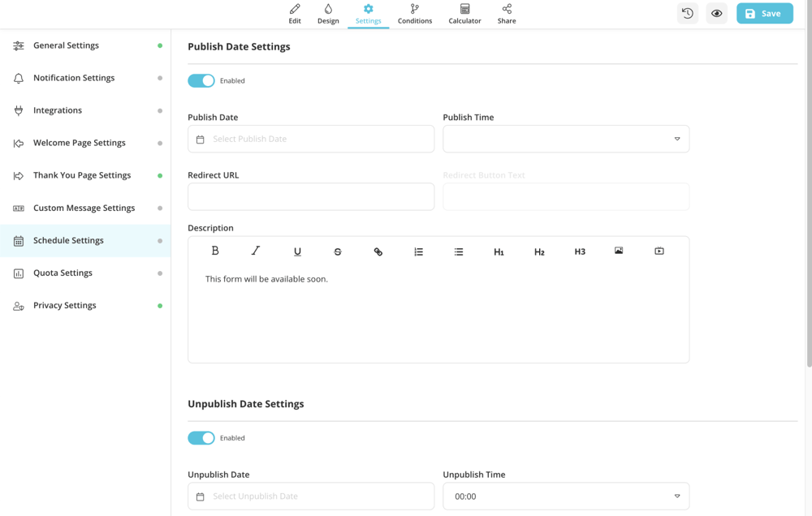Open the Publish Time dropdown

coord(566,139)
